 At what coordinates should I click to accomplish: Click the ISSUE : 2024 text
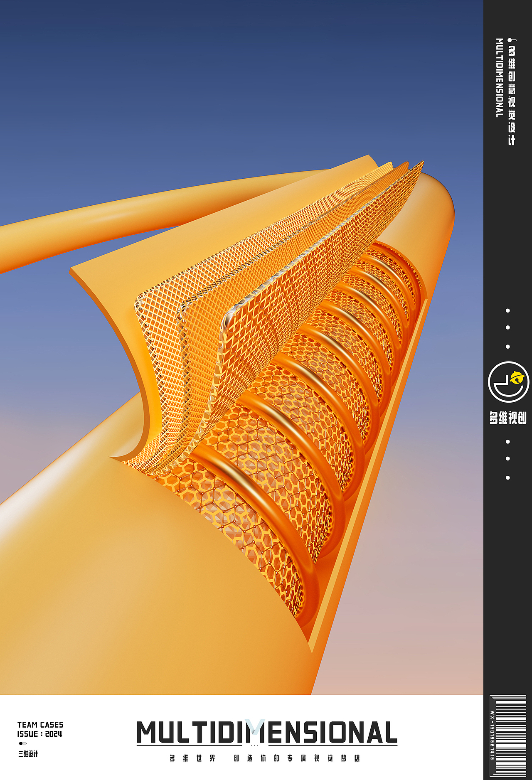(39, 734)
